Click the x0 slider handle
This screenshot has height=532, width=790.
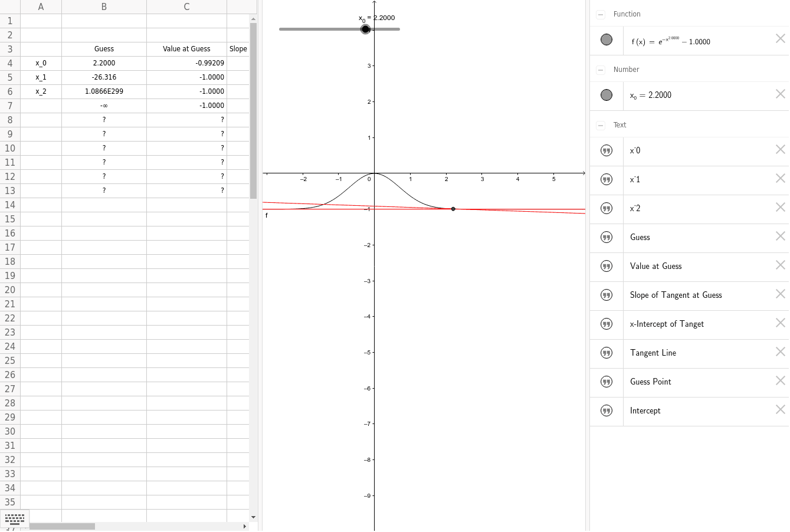pyautogui.click(x=365, y=28)
